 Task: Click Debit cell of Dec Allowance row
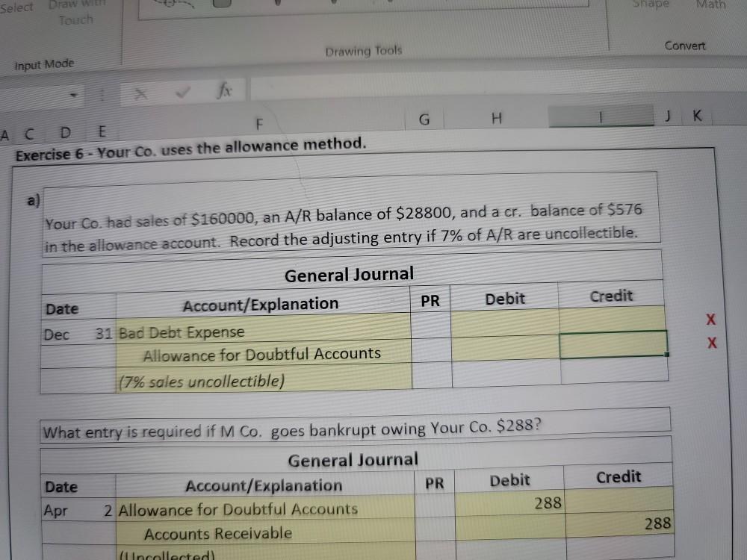(505, 348)
